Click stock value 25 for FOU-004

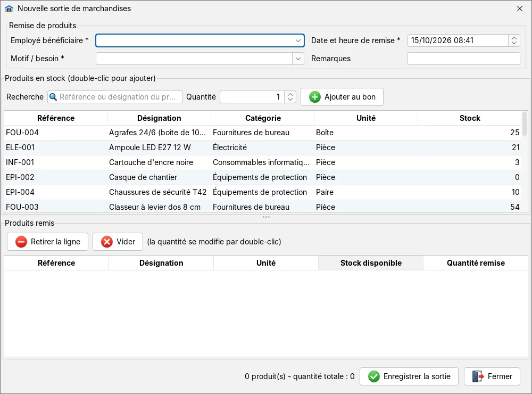tap(470, 133)
